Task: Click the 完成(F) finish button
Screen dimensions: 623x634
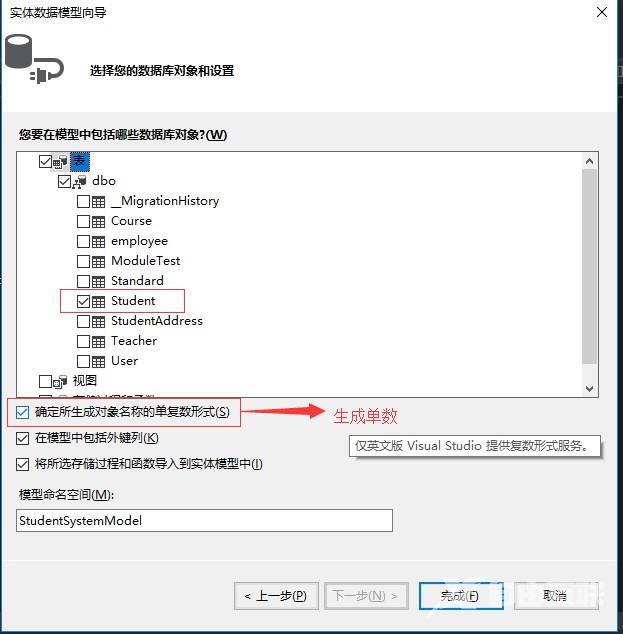Action: 461,596
